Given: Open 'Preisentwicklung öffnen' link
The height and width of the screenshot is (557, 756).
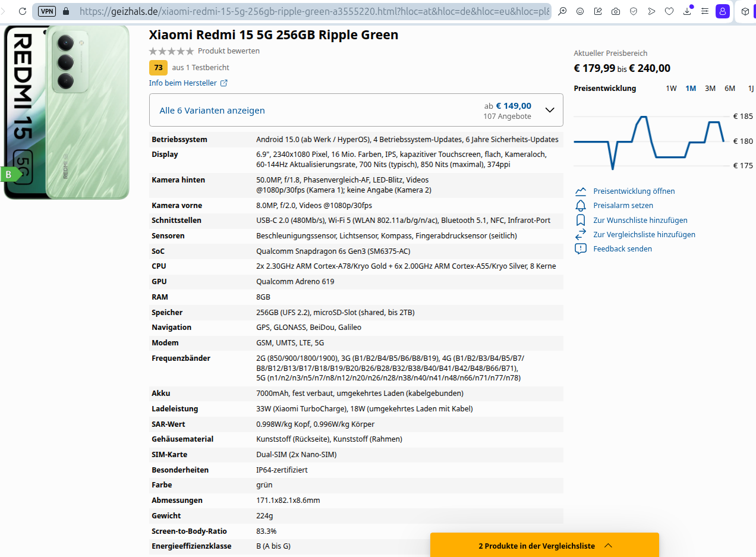Looking at the screenshot, I should 634,191.
